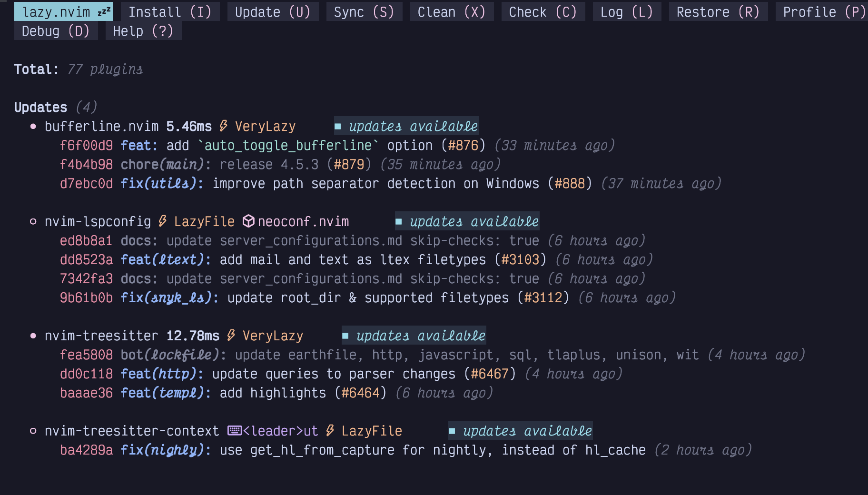Click the LazyFile event label on nvim-lspconfig
The width and height of the screenshot is (868, 495).
coord(204,221)
